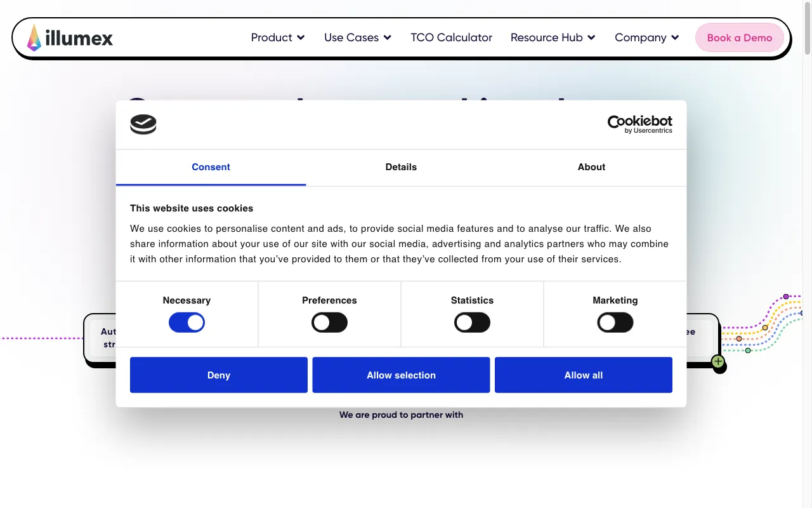Open the TCO Calculator page

point(451,37)
